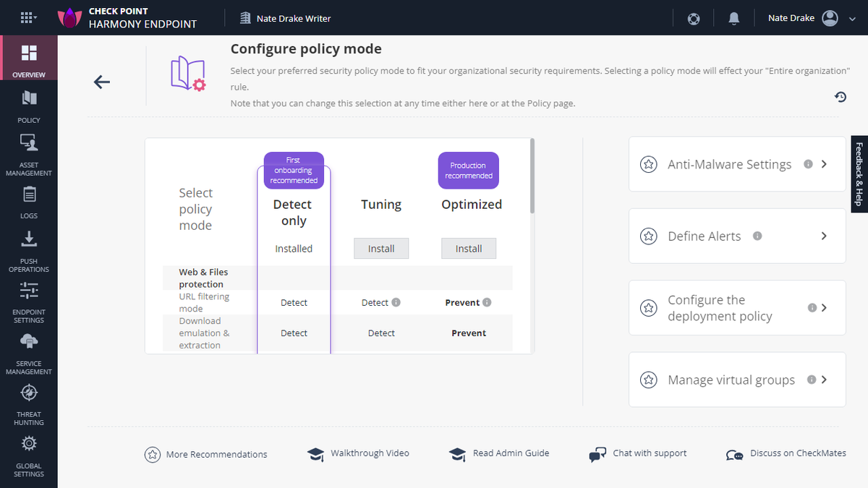This screenshot has width=868, height=488.
Task: Open the app launcher grid icon
Action: point(27,17)
